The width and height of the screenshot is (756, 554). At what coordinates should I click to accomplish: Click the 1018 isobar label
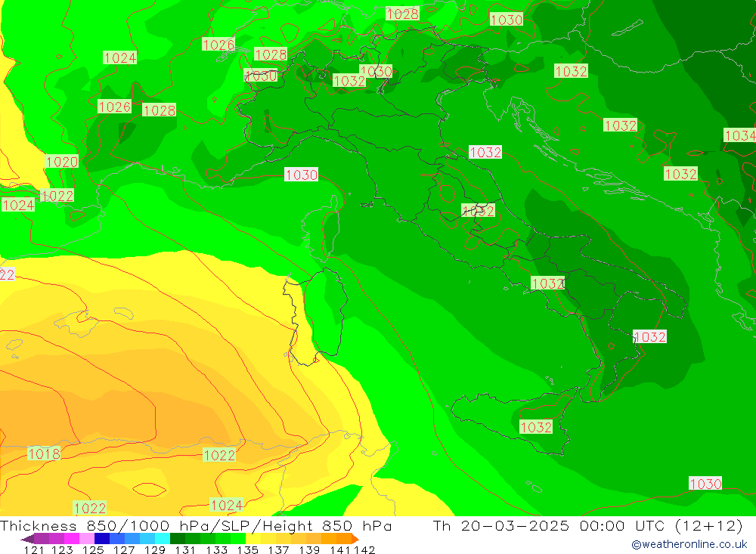point(44,453)
